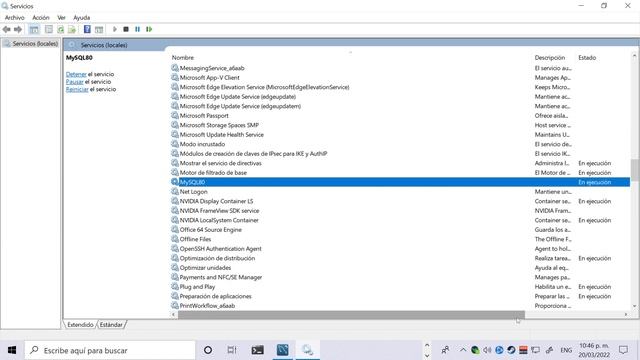Open Task View on the taskbar
The image size is (640, 360).
pos(232,350)
